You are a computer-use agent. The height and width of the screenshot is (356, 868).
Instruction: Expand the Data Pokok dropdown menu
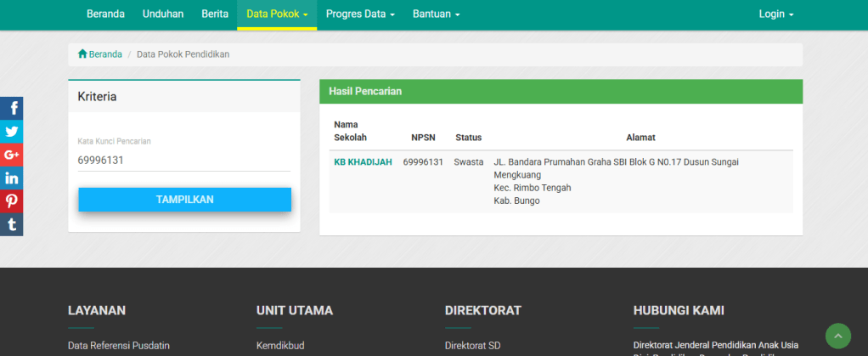(277, 14)
